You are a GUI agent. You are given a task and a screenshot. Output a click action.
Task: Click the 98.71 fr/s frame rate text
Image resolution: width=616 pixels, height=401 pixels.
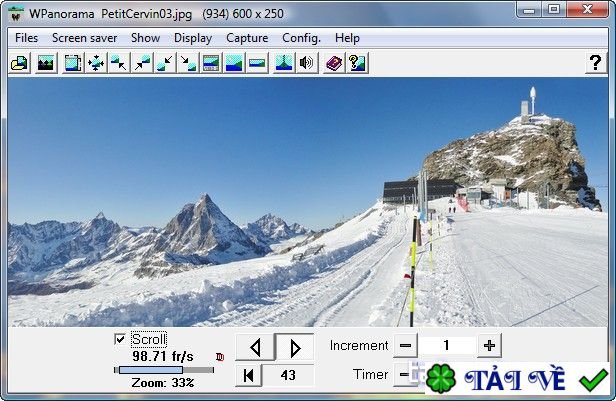(x=163, y=356)
